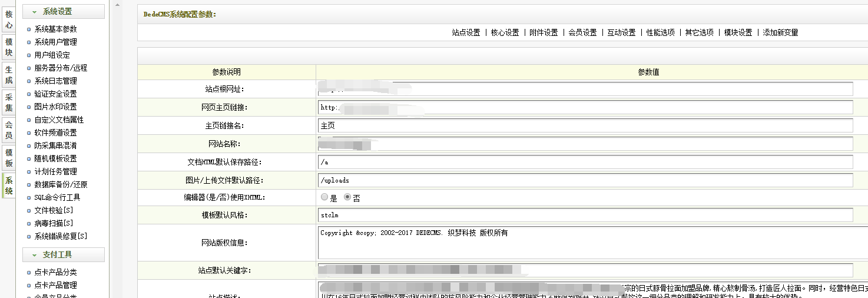Open 核心设置 configuration link
Image resolution: width=868 pixels, height=298 pixels.
point(505,33)
